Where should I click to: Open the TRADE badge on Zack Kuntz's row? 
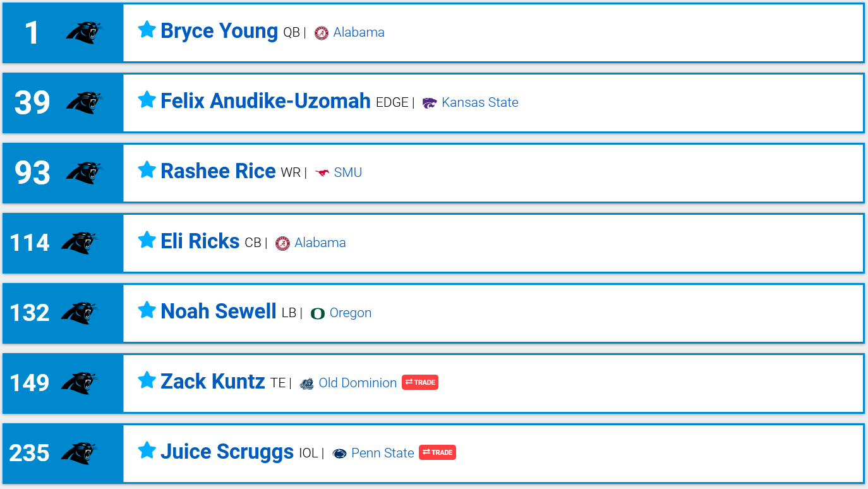coord(420,382)
